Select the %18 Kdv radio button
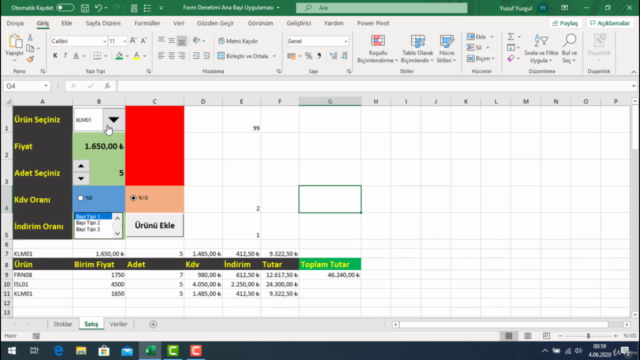The width and height of the screenshot is (640, 360). pyautogui.click(x=133, y=198)
